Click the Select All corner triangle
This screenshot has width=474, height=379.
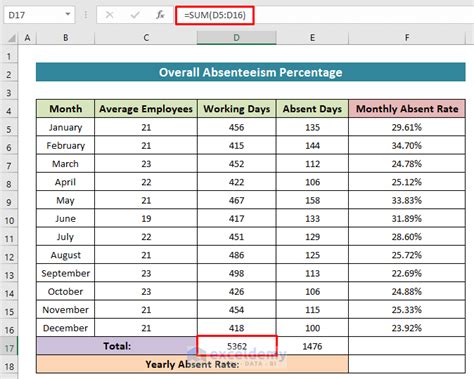[x=12, y=38]
